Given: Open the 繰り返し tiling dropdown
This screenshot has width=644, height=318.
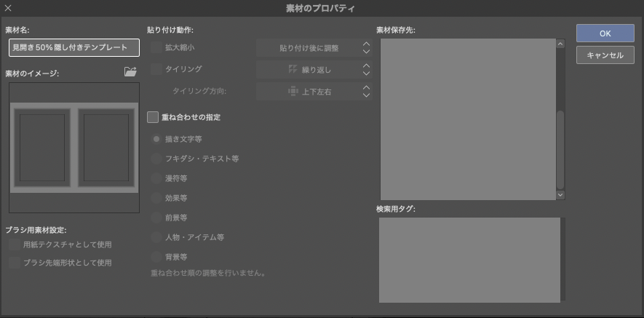Looking at the screenshot, I should [x=314, y=70].
